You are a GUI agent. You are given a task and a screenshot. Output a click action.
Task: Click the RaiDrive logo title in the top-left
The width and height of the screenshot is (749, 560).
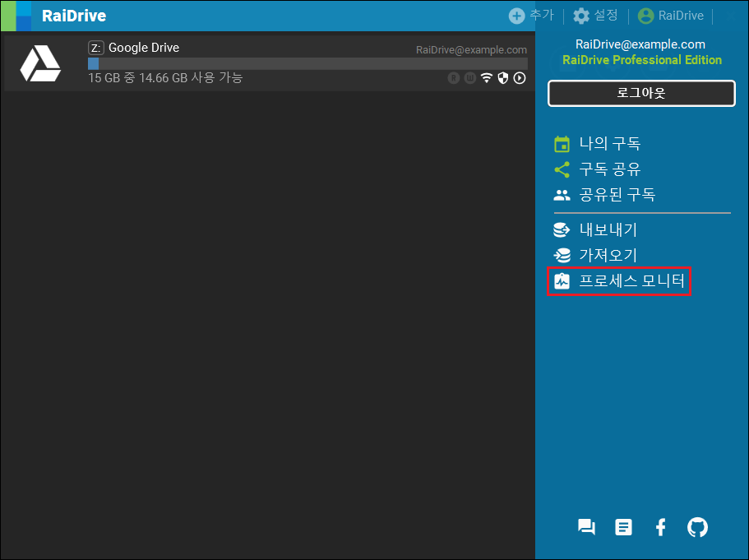tap(73, 16)
